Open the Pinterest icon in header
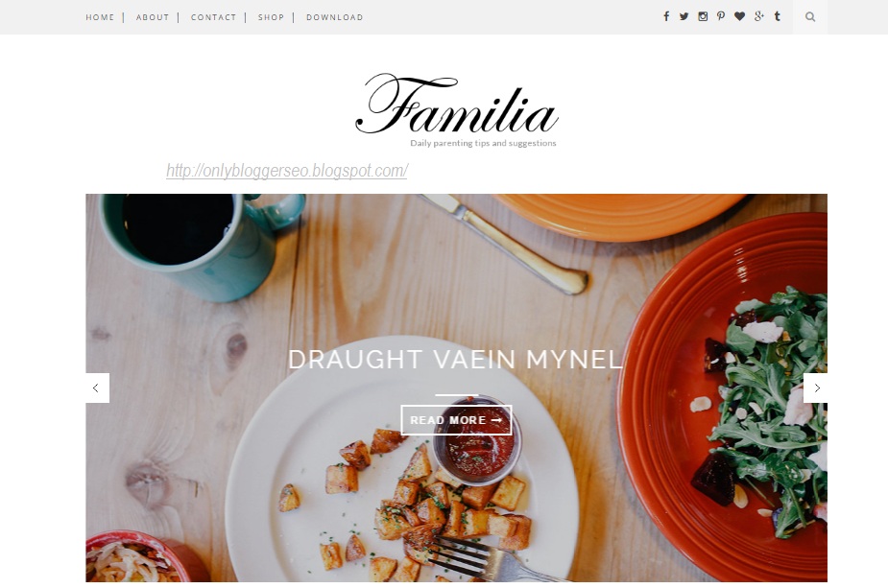The width and height of the screenshot is (888, 588). coord(721,16)
